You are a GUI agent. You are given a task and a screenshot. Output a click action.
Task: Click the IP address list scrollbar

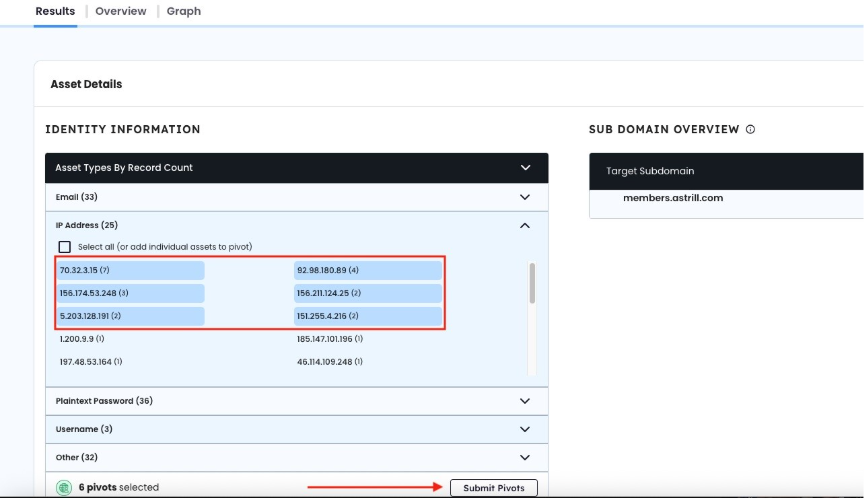pyautogui.click(x=532, y=283)
